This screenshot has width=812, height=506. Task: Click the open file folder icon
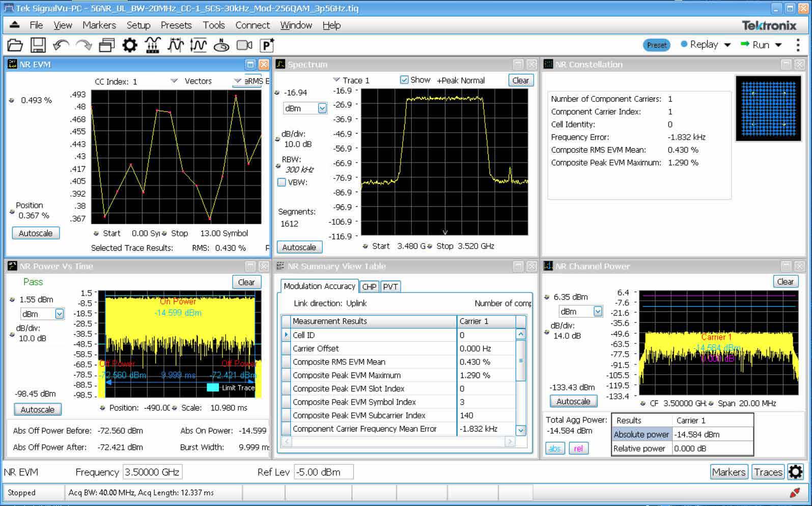pyautogui.click(x=15, y=45)
